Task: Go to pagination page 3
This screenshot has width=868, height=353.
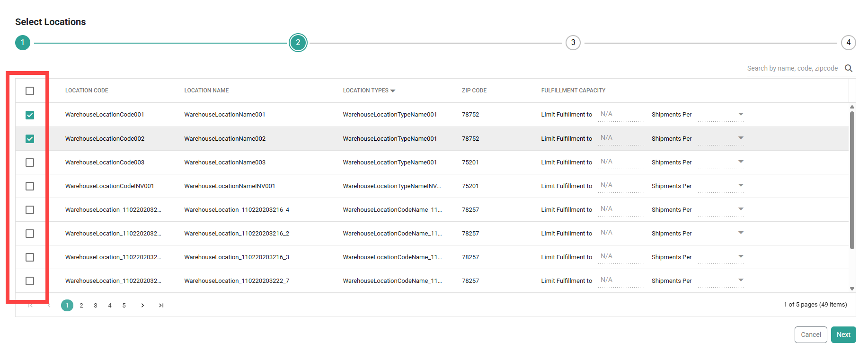Action: click(x=96, y=306)
